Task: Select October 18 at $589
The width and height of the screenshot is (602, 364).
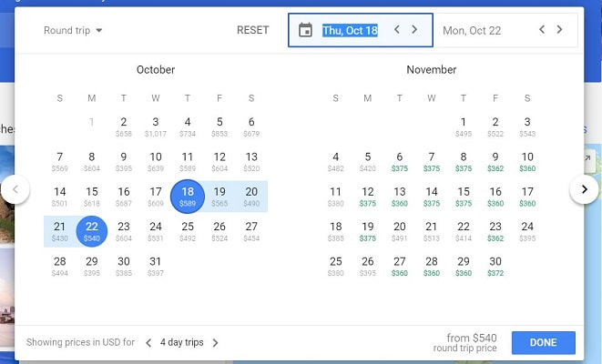Action: click(x=188, y=196)
